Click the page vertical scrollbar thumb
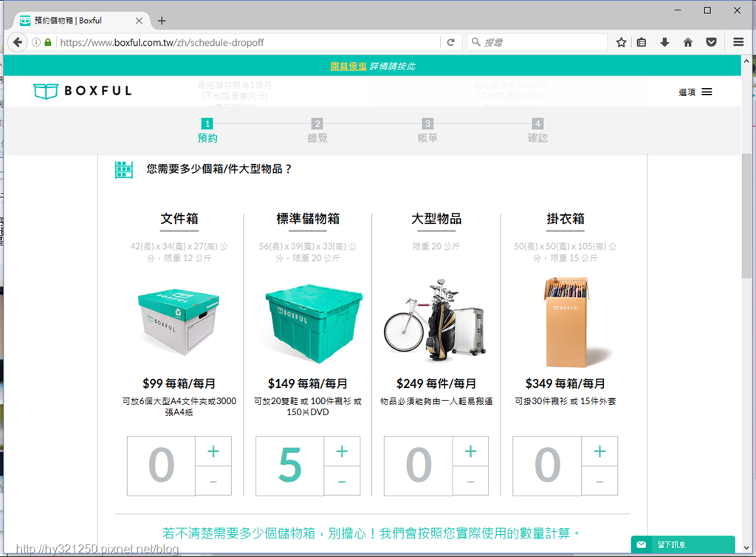The height and width of the screenshot is (557, 756). coord(746,215)
